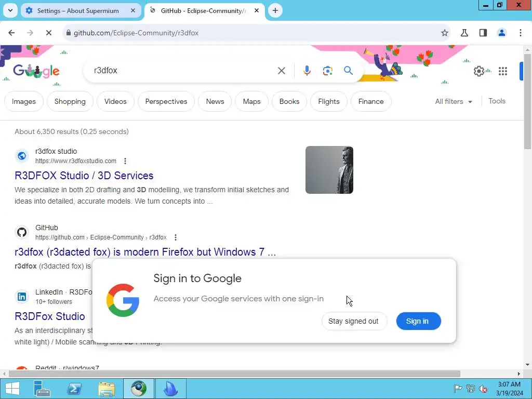Filter results by Books
The width and height of the screenshot is (532, 399).
coord(289,101)
